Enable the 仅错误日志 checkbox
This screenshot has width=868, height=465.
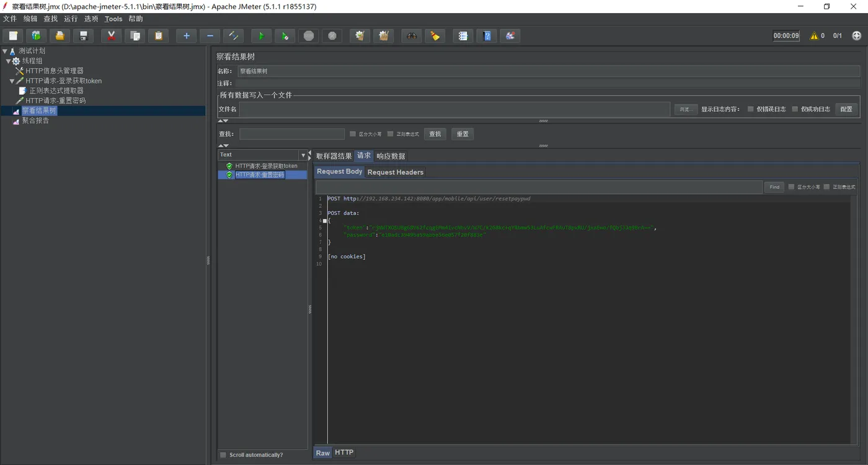click(750, 109)
